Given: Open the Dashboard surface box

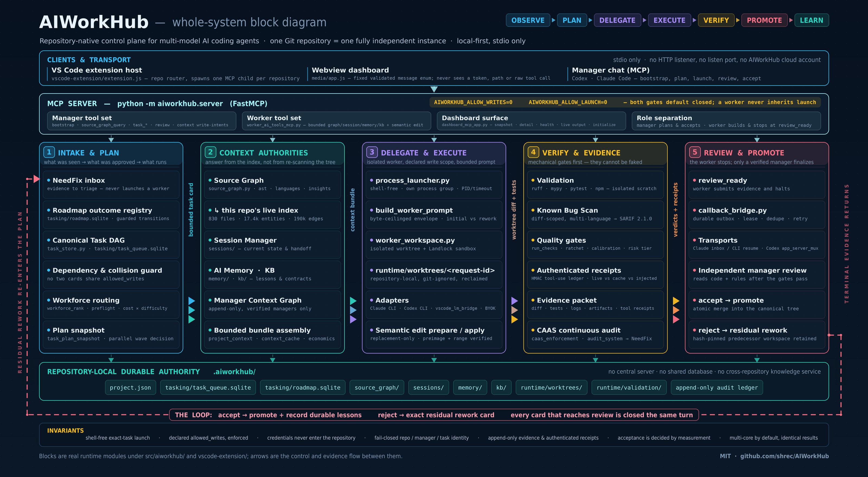Looking at the screenshot, I should 531,121.
